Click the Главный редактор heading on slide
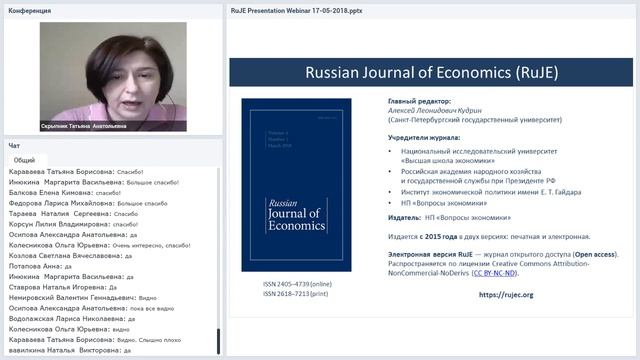Viewport: 640px width, 360px height. point(420,101)
